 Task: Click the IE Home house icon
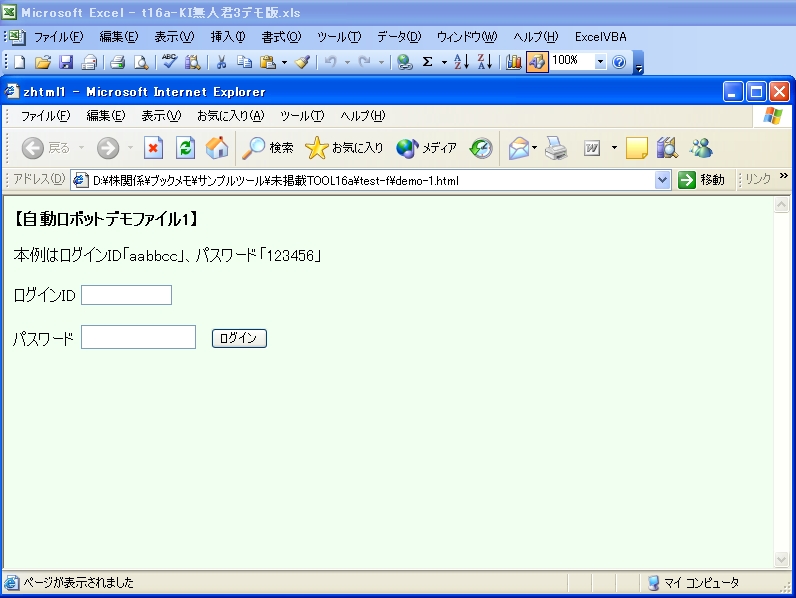[217, 148]
